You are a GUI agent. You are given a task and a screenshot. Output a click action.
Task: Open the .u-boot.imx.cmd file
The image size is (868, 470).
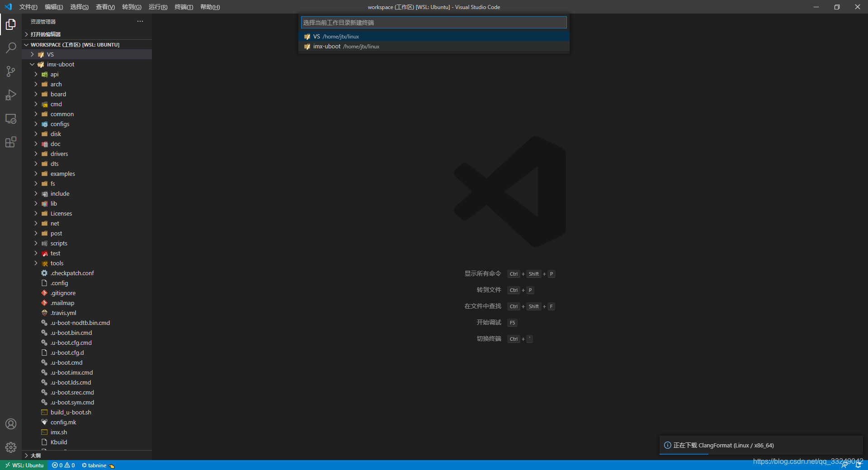click(x=87, y=372)
